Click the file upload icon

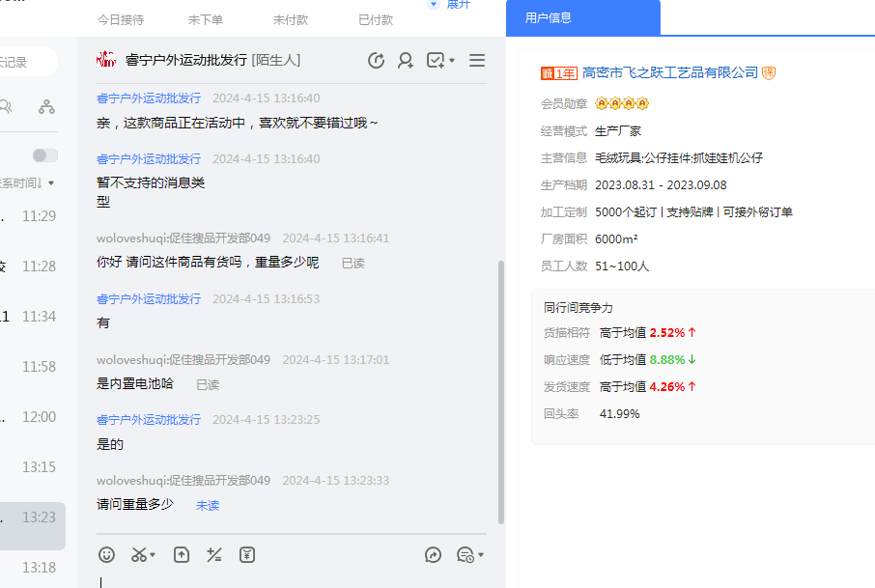182,554
